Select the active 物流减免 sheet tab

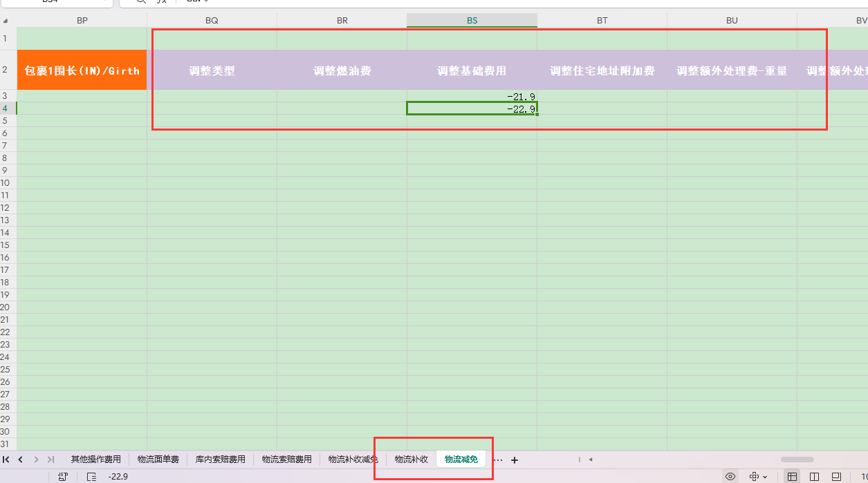(x=461, y=460)
